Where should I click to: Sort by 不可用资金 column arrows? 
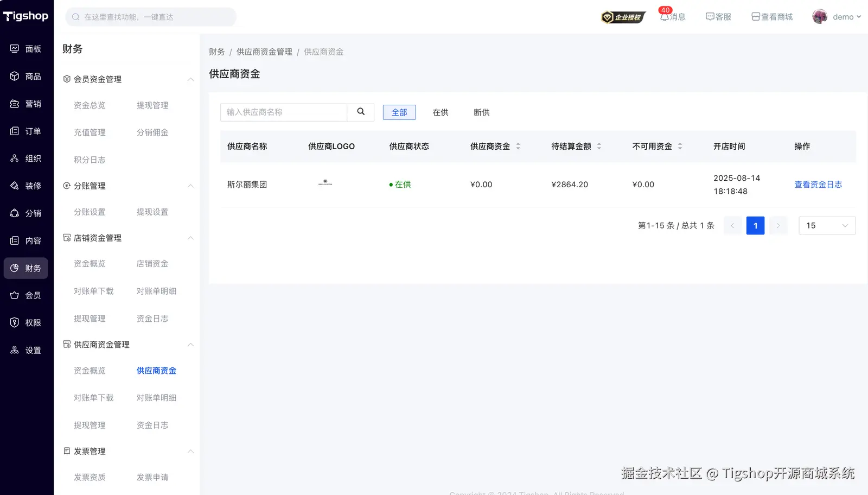[x=680, y=147]
